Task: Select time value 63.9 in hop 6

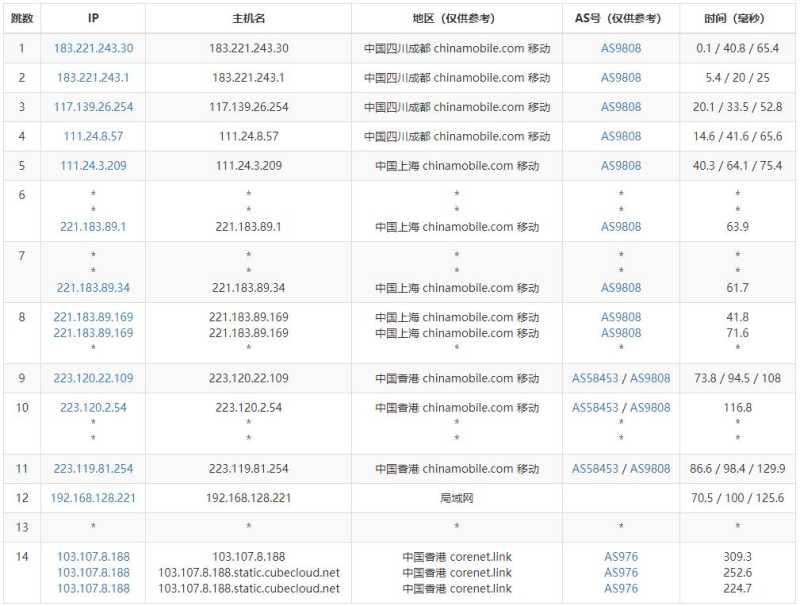Action: (x=737, y=226)
